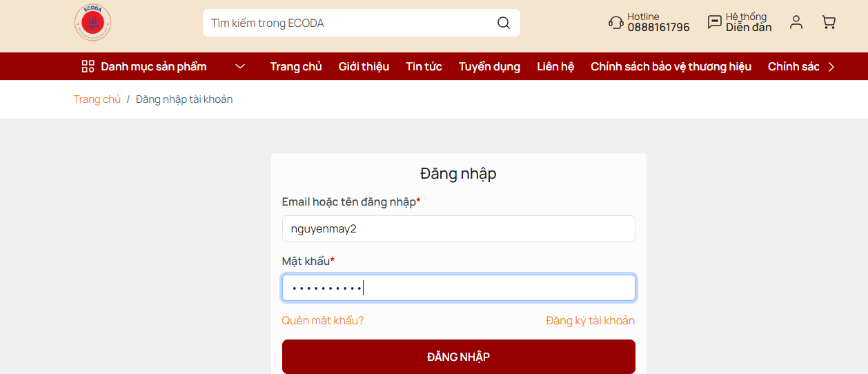
Task: Click the Mật khẩu password field
Action: pos(458,288)
